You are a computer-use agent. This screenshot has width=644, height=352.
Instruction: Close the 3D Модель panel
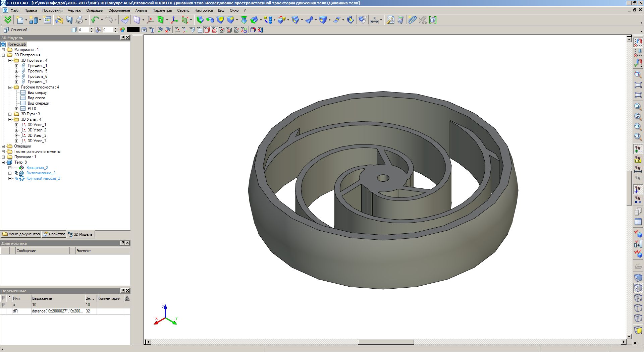[x=127, y=38]
